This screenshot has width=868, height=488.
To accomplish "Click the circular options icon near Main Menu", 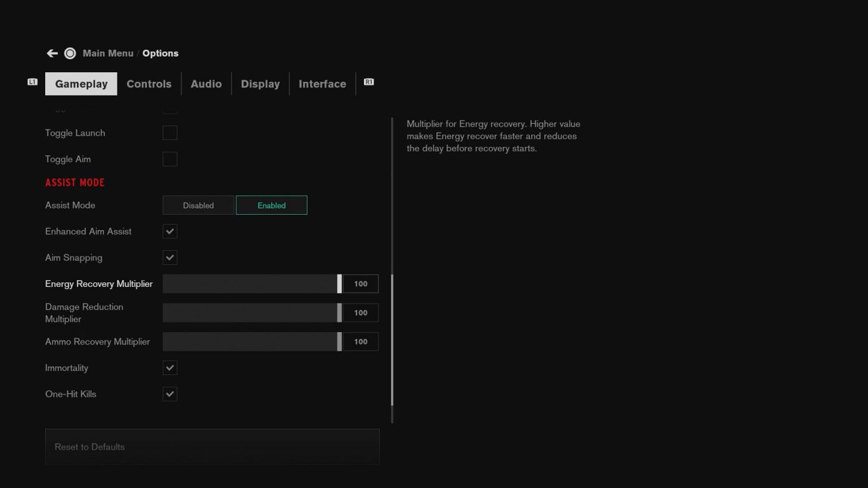I will (x=70, y=53).
